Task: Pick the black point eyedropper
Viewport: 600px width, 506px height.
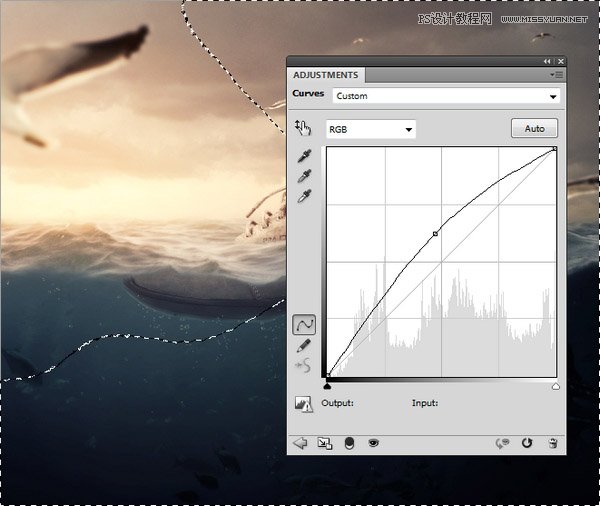Action: coord(305,156)
